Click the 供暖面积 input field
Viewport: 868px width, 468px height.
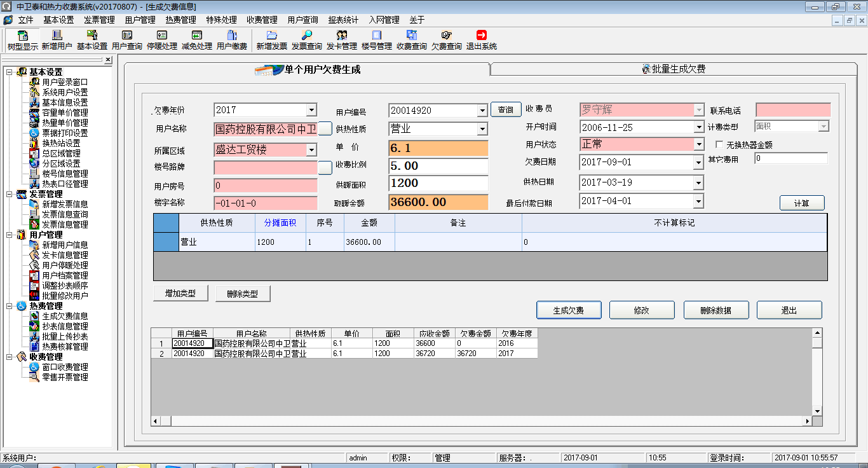pyautogui.click(x=438, y=183)
